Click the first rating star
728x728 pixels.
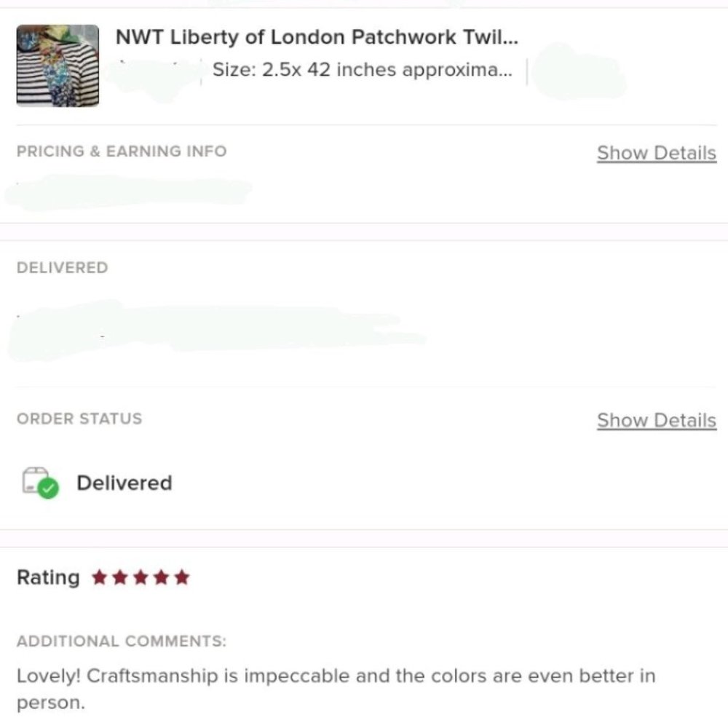coord(100,578)
